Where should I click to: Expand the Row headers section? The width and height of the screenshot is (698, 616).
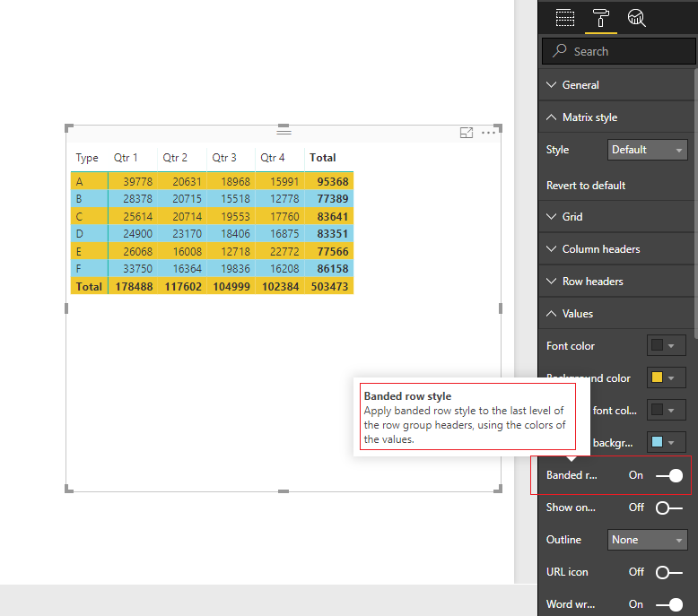616,282
